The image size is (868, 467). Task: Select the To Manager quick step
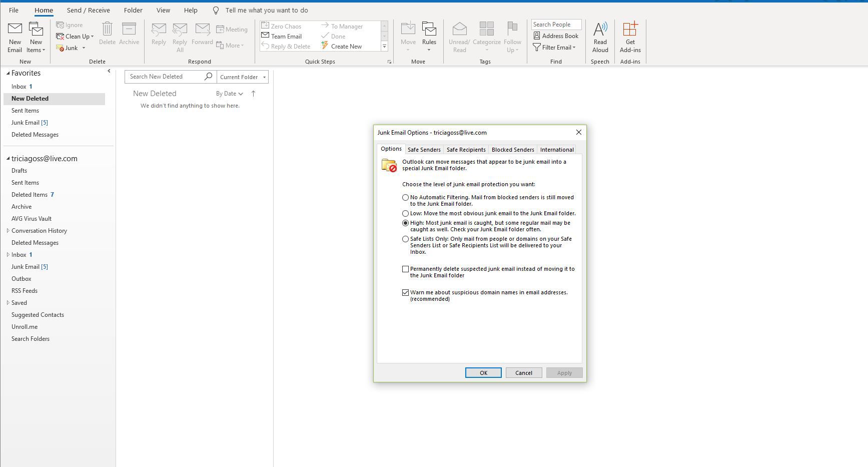pos(342,26)
